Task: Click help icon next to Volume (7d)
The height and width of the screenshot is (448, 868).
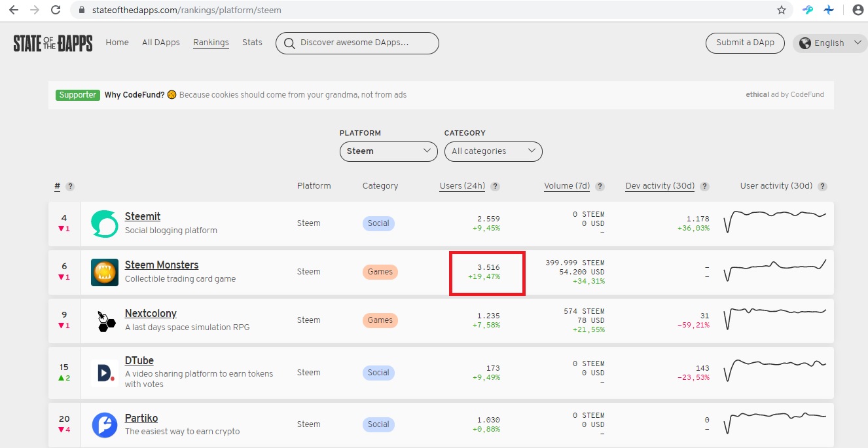Action: [600, 186]
